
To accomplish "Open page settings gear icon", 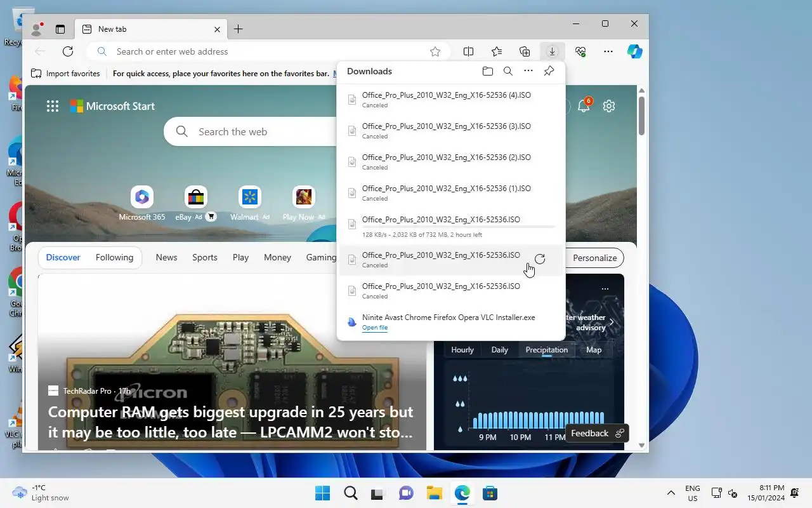I will click(x=609, y=106).
